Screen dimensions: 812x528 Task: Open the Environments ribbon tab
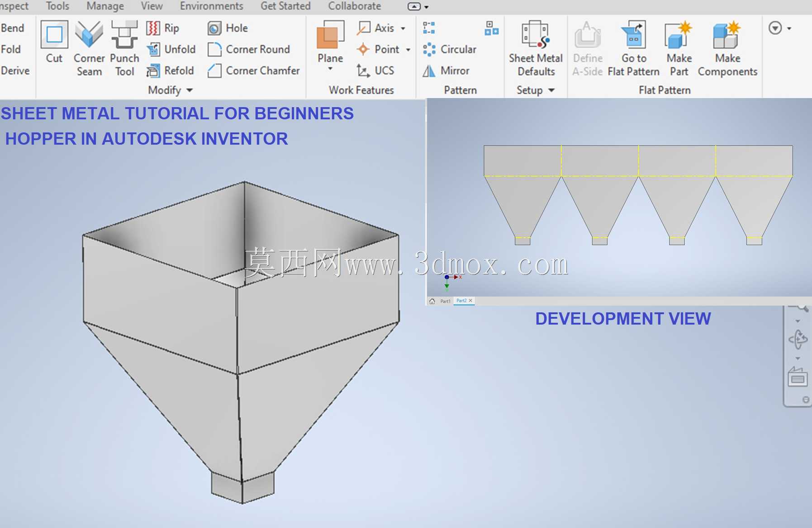tap(211, 6)
